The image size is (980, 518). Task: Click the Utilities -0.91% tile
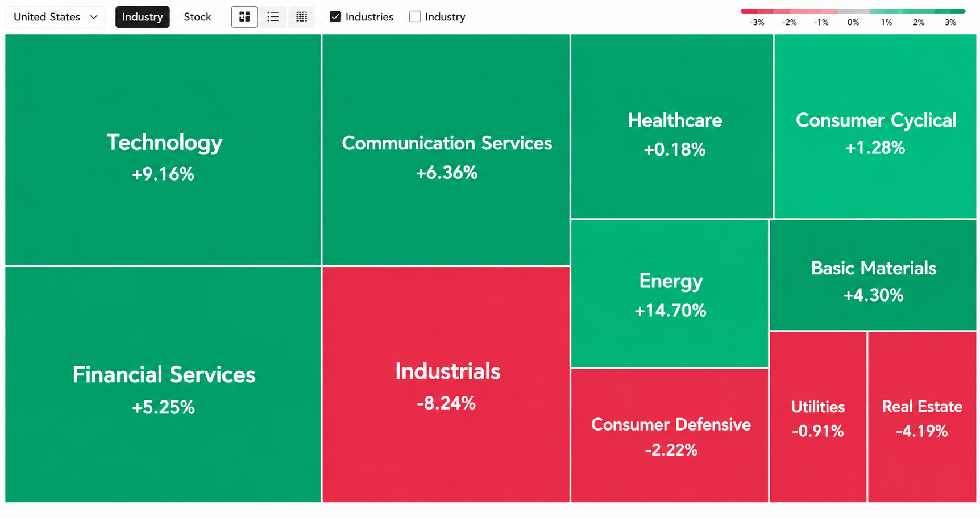point(818,417)
